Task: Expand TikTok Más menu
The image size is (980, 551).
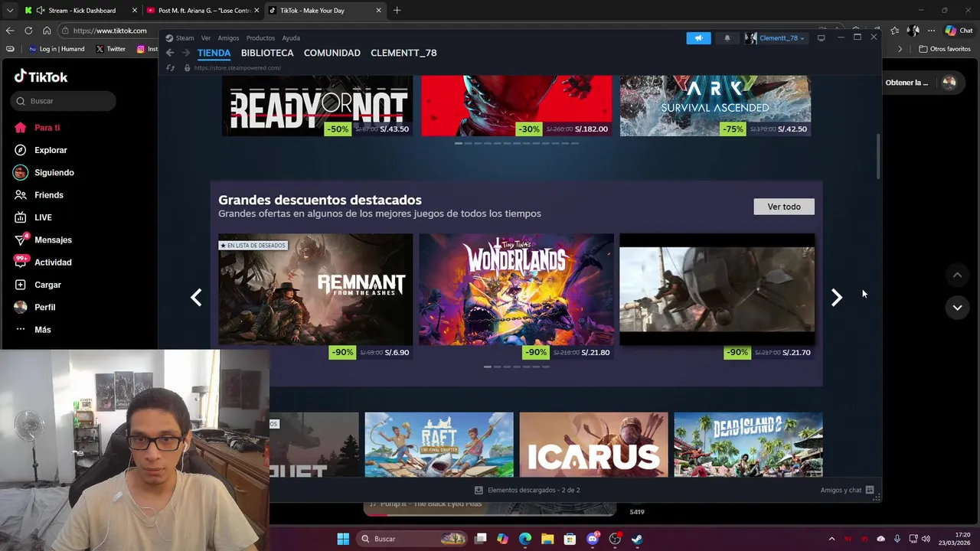Action: [x=32, y=330]
